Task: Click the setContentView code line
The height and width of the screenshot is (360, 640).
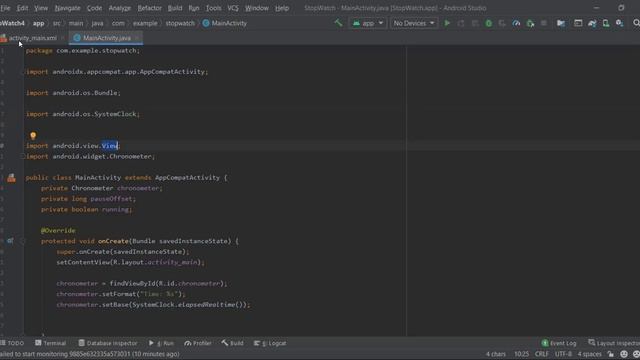Action: pos(131,262)
